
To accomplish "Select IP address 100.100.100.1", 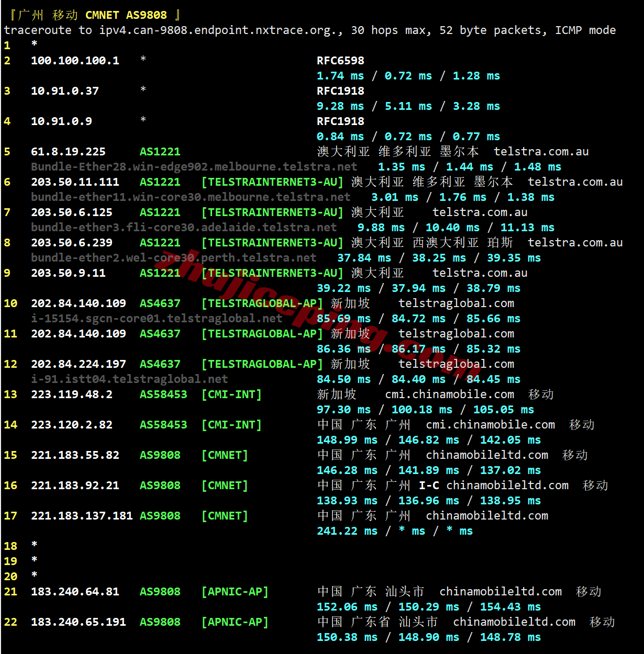I will tap(75, 61).
